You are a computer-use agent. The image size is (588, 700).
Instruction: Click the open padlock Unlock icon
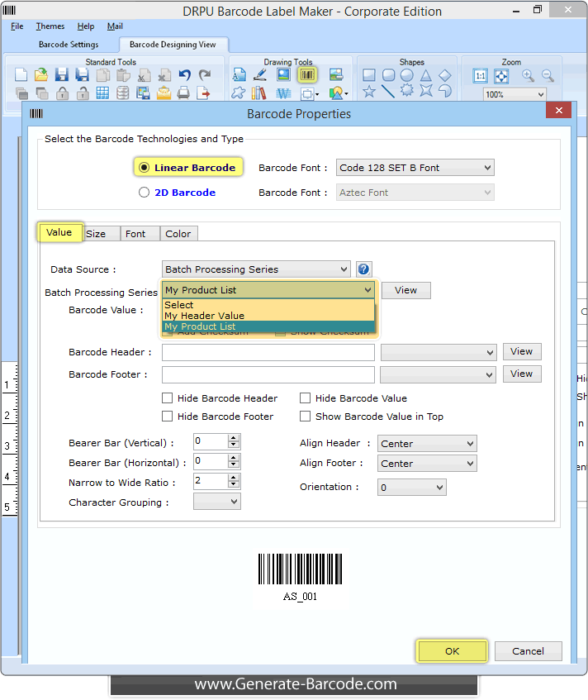click(83, 93)
